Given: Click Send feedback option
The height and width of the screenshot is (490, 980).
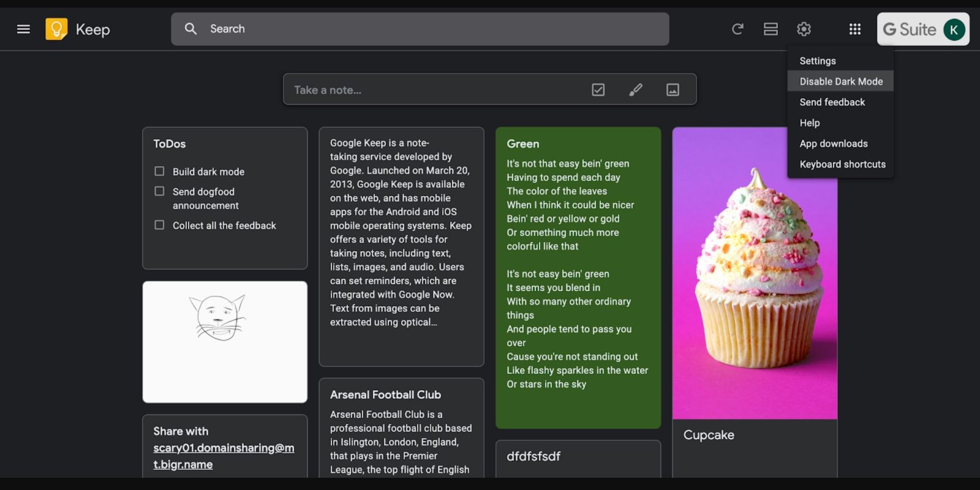Looking at the screenshot, I should 832,102.
